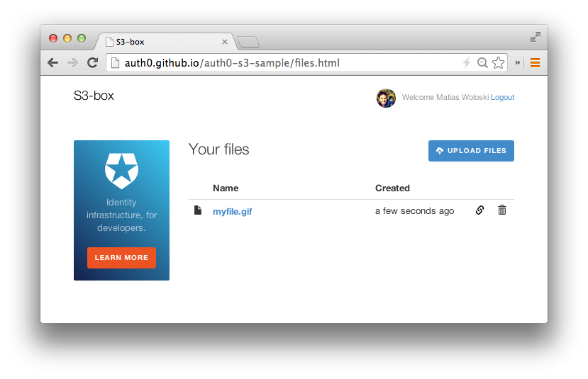Copy share link for myfile.gif
The width and height of the screenshot is (588, 379).
(x=479, y=210)
